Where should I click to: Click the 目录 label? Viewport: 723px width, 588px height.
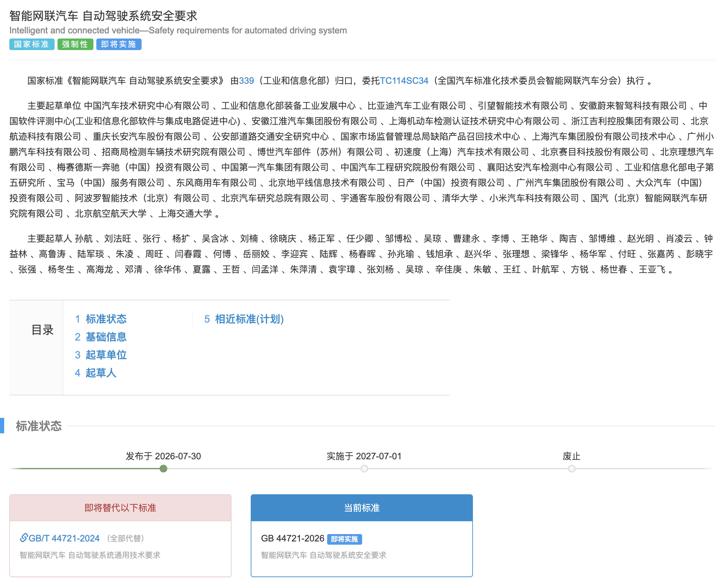[42, 330]
